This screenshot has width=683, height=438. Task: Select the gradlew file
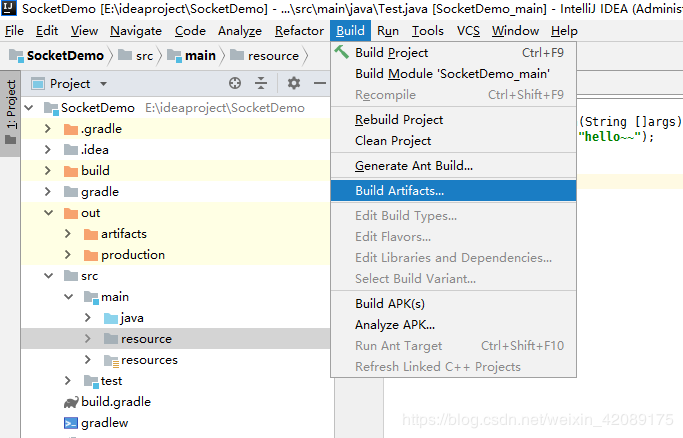click(x=105, y=423)
